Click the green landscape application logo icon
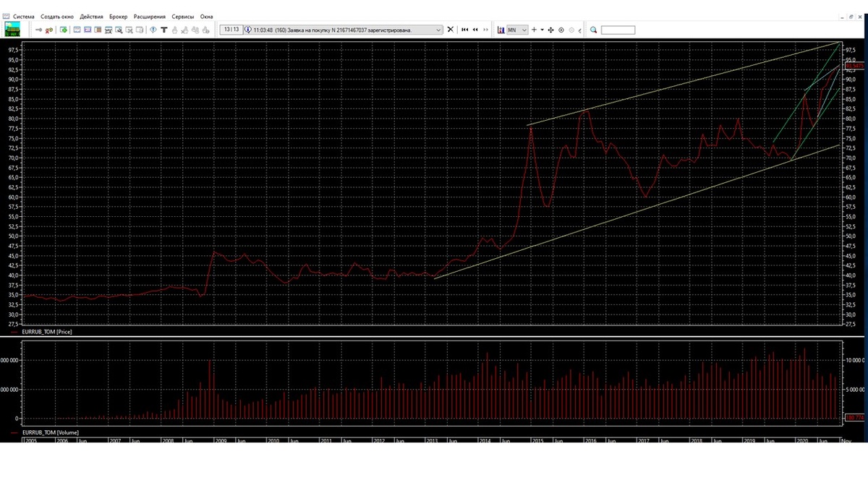868x488 pixels. (12, 30)
